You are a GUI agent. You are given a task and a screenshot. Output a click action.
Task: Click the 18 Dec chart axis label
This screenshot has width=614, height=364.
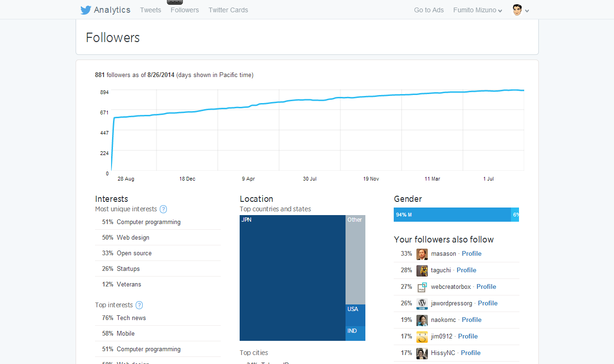(187, 179)
